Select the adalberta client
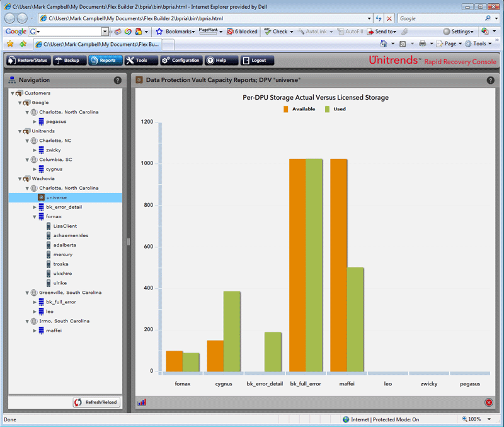The width and height of the screenshot is (504, 427). [65, 245]
